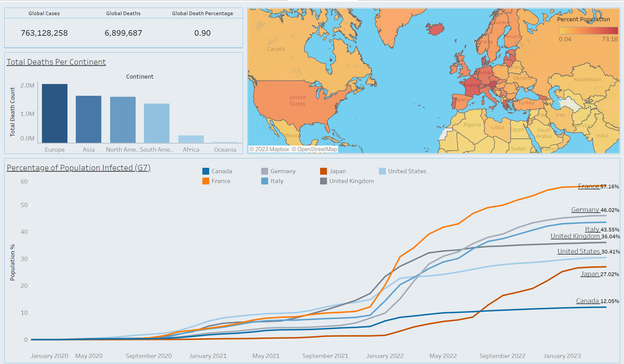Click India on the map
The height and width of the screenshot is (364, 624).
coord(602,136)
